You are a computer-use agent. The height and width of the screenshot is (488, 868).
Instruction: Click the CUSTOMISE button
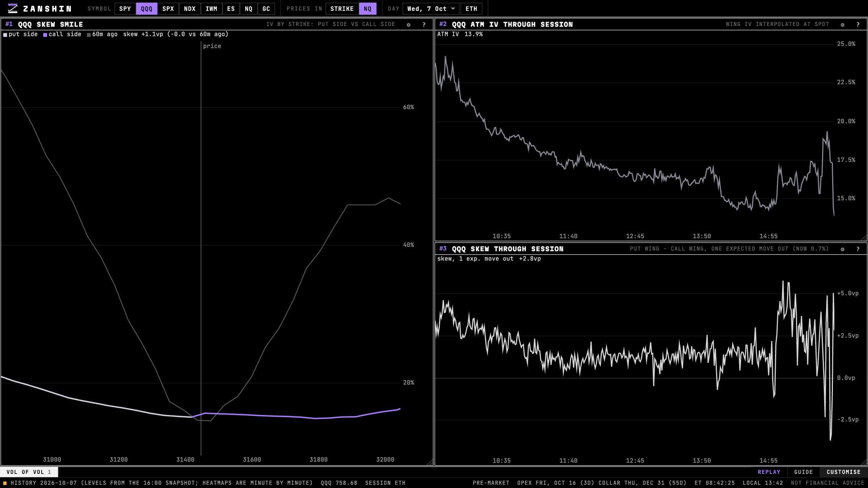[843, 472]
